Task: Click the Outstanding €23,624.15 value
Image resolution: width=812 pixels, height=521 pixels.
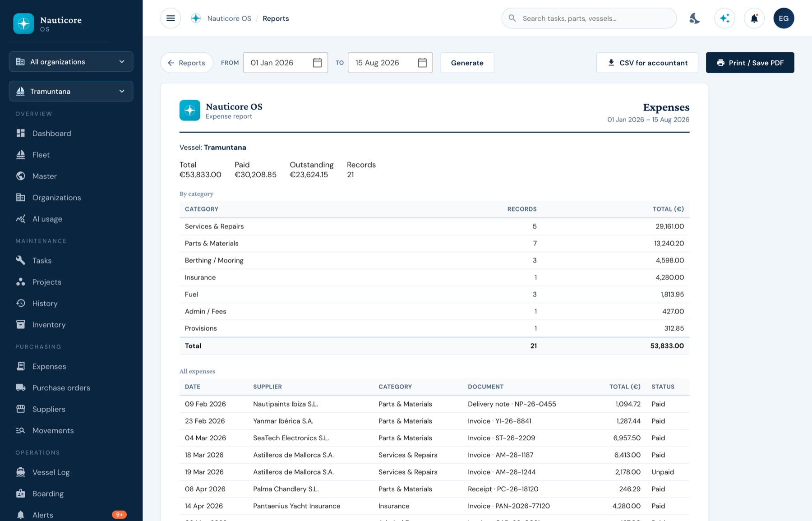Action: tap(309, 175)
